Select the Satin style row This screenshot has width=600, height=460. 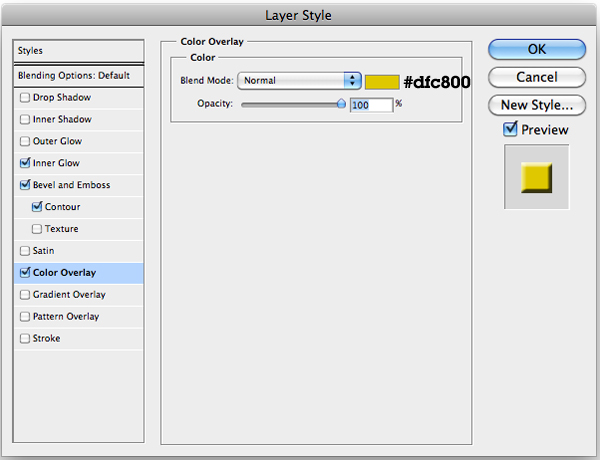point(78,251)
